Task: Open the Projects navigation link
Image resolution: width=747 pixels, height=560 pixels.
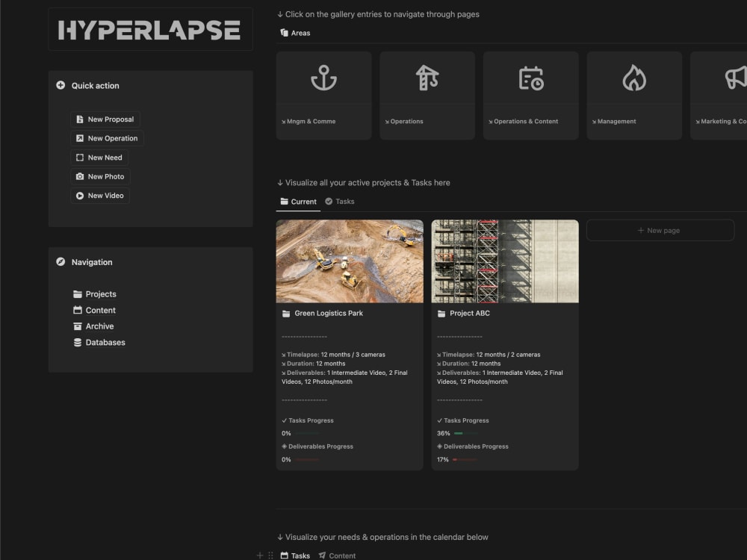Action: pos(95,293)
